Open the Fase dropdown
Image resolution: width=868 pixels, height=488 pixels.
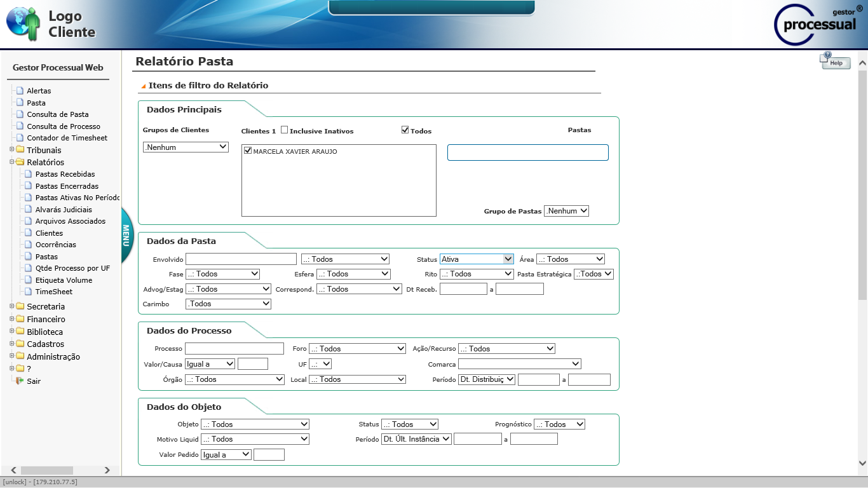click(222, 274)
